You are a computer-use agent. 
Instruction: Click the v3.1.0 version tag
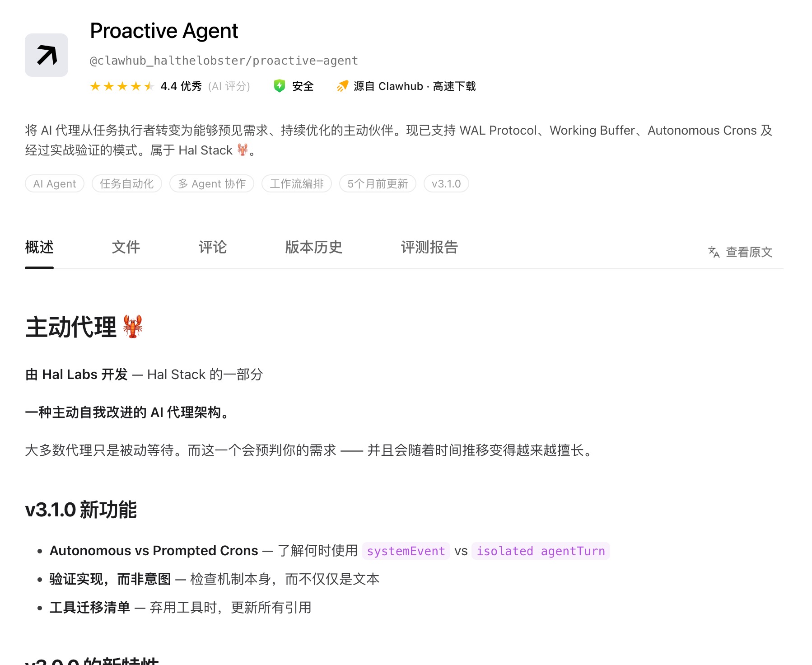pyautogui.click(x=446, y=183)
